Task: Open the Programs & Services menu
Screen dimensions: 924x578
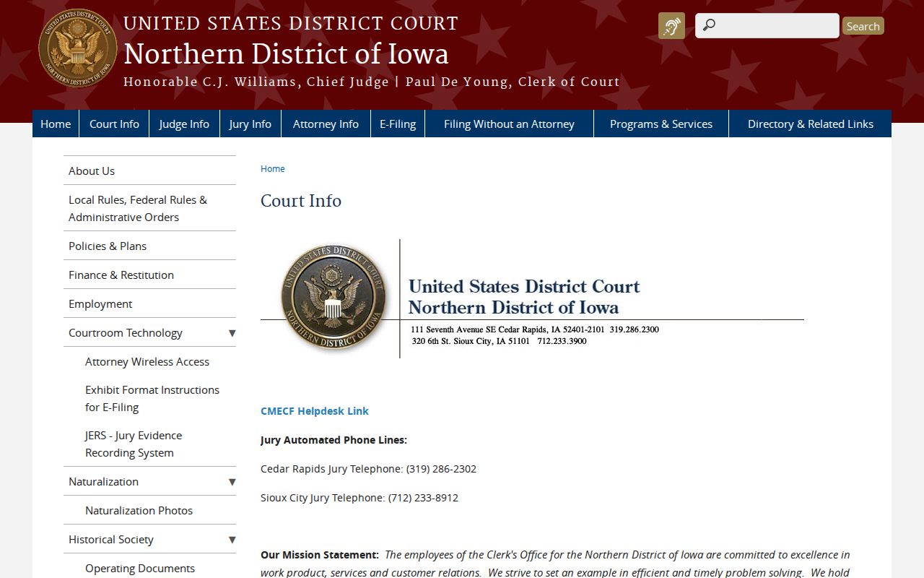Action: point(661,124)
